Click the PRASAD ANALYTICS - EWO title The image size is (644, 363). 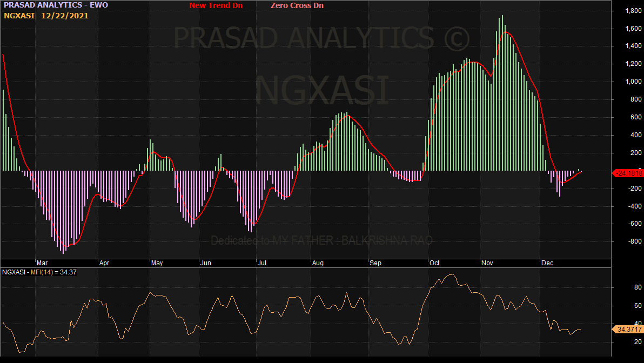56,5
